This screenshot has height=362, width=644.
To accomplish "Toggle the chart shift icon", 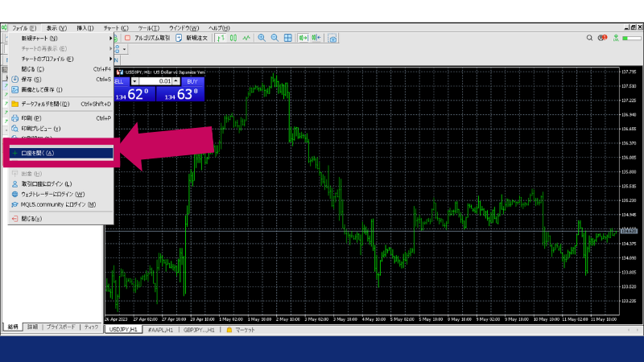I will point(317,38).
